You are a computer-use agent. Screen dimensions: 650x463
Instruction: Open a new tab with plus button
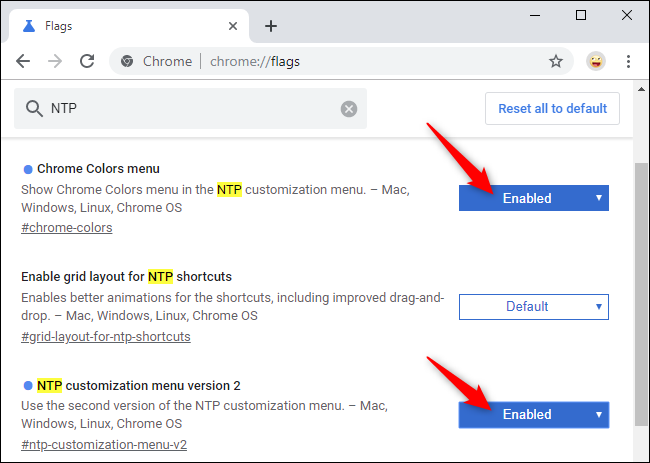[x=271, y=26]
